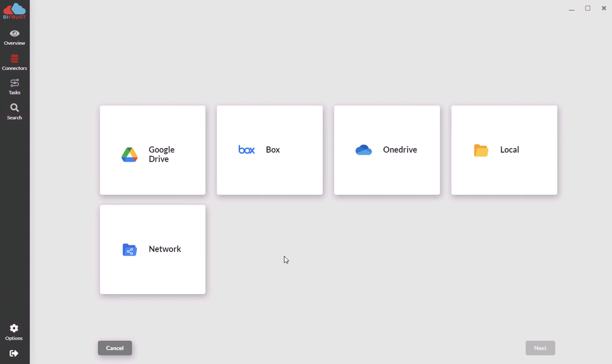The width and height of the screenshot is (612, 364).
Task: Maximize the application window
Action: (x=588, y=8)
